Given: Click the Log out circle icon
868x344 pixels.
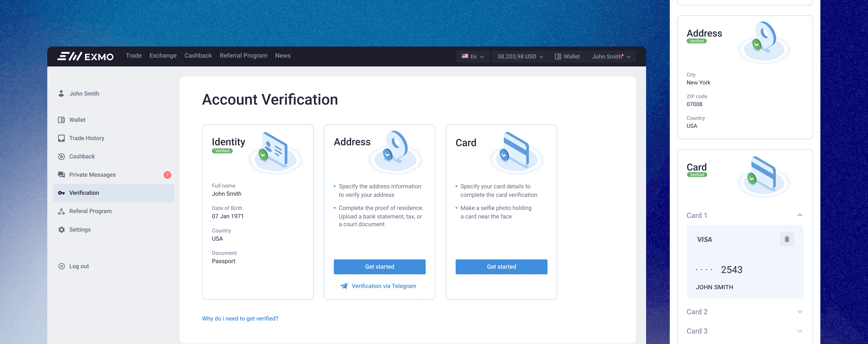Looking at the screenshot, I should click(x=61, y=266).
